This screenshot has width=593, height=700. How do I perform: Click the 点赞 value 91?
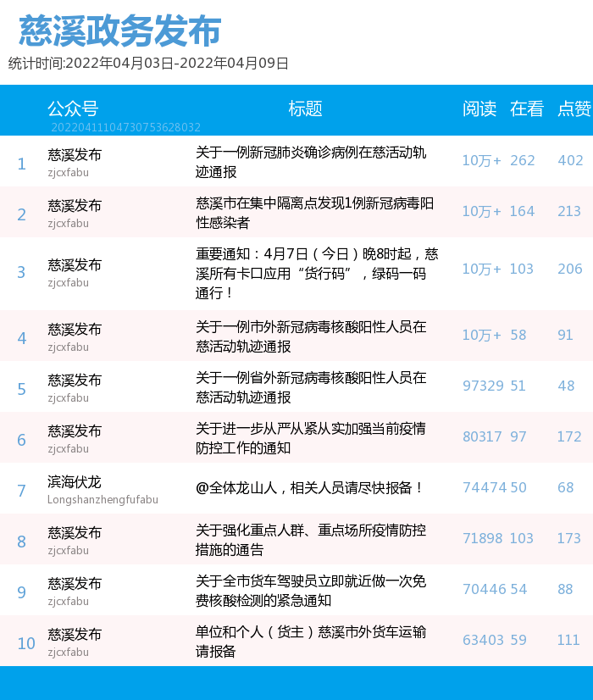tap(565, 336)
